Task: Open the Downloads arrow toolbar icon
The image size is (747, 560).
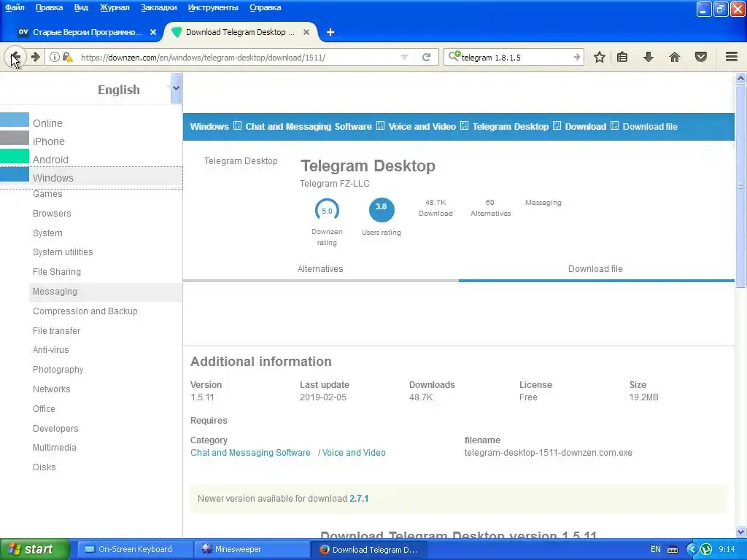Action: click(x=649, y=57)
